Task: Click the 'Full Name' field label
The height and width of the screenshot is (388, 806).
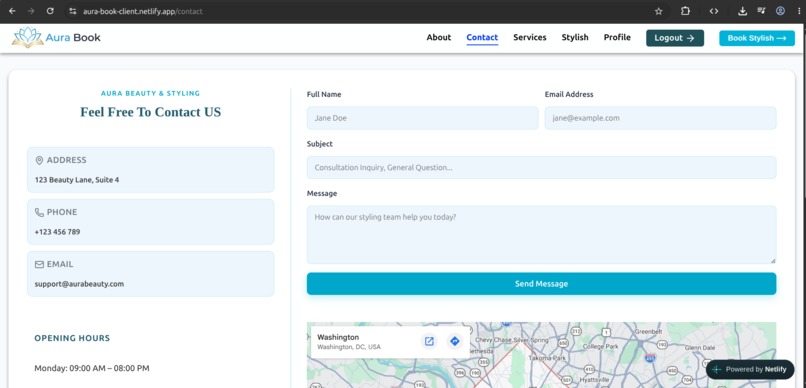Action: coord(324,94)
